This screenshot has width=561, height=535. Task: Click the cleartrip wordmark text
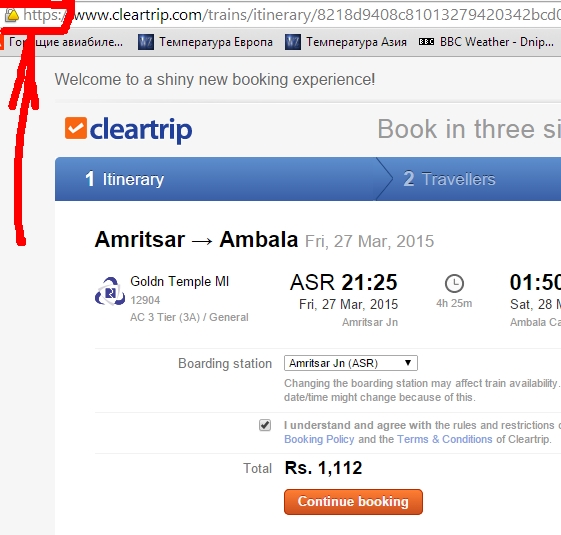point(141,130)
